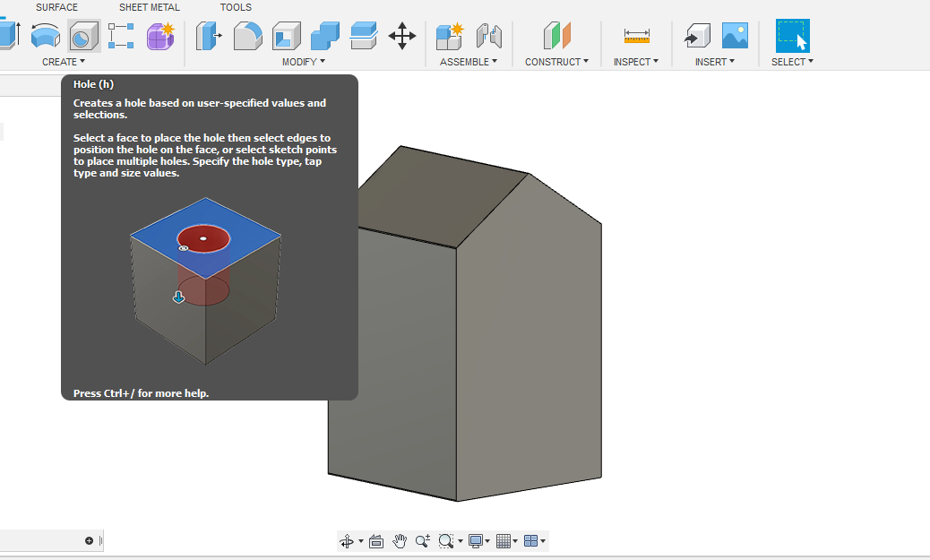Image resolution: width=930 pixels, height=560 pixels.
Task: Select the Press Pull tool
Action: pyautogui.click(x=209, y=36)
